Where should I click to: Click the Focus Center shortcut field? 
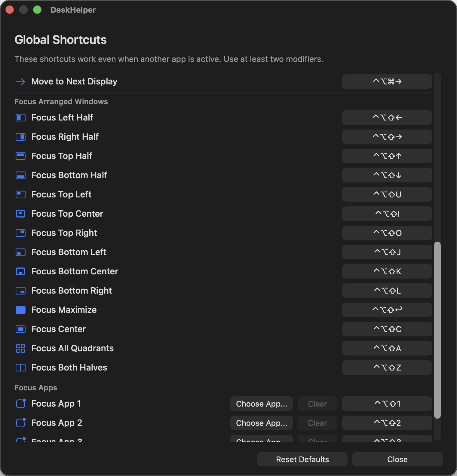[387, 329]
